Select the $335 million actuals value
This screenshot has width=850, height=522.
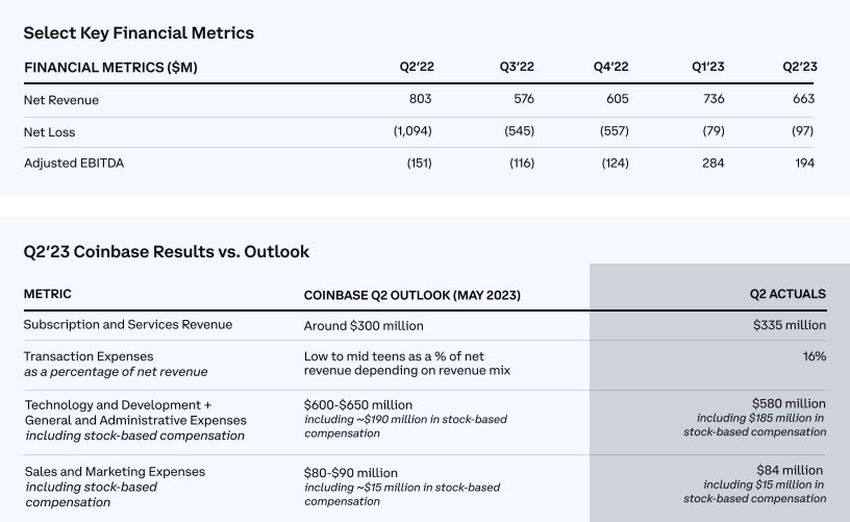pyautogui.click(x=789, y=325)
